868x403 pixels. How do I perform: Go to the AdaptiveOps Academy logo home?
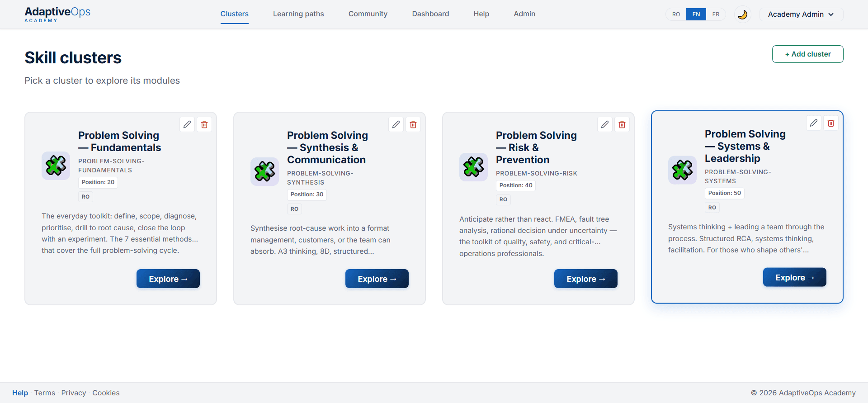[x=57, y=14]
